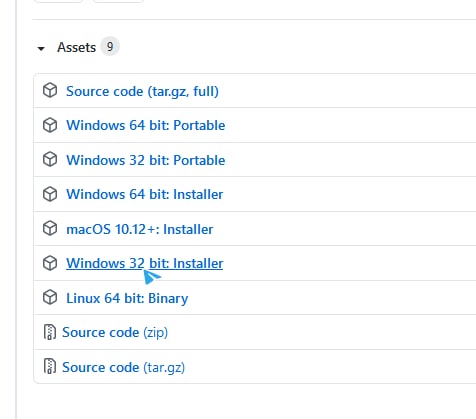
Task: Click package icon beside Linux 64 bit Binary
Action: [x=50, y=298]
